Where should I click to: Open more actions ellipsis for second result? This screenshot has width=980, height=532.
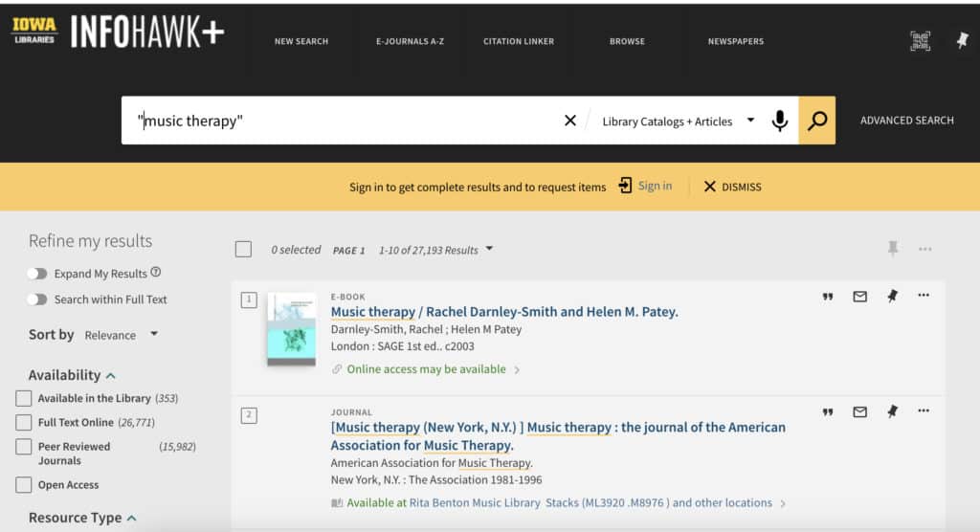(x=924, y=411)
